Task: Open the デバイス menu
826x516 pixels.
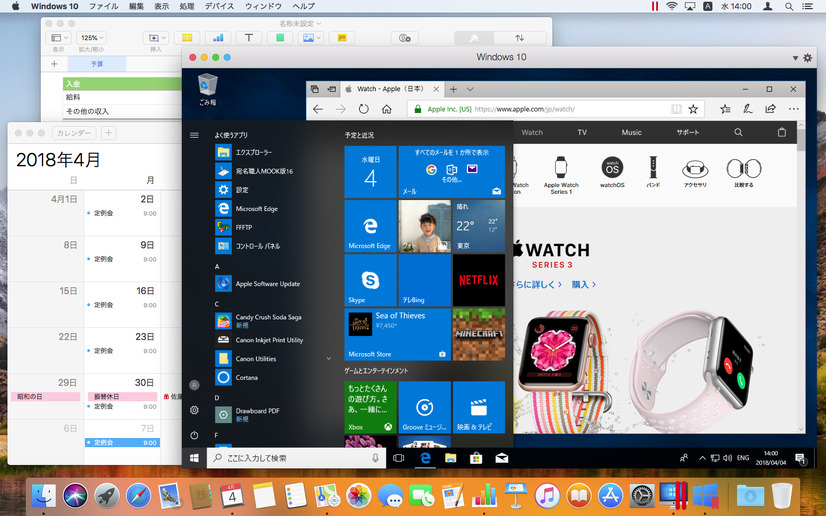Action: tap(219, 6)
